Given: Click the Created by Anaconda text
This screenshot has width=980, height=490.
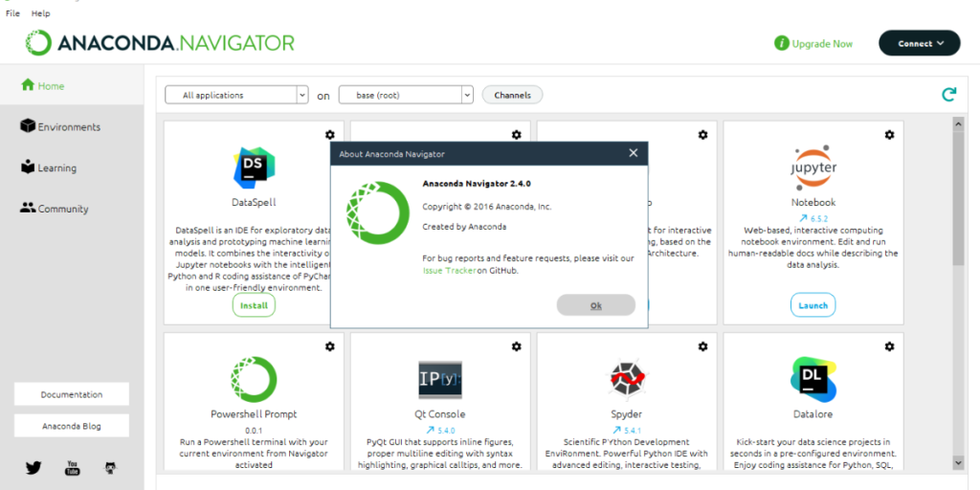Looking at the screenshot, I should tap(464, 227).
